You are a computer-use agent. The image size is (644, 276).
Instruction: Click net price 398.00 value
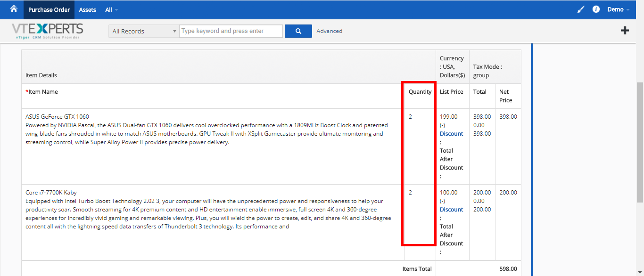point(508,117)
